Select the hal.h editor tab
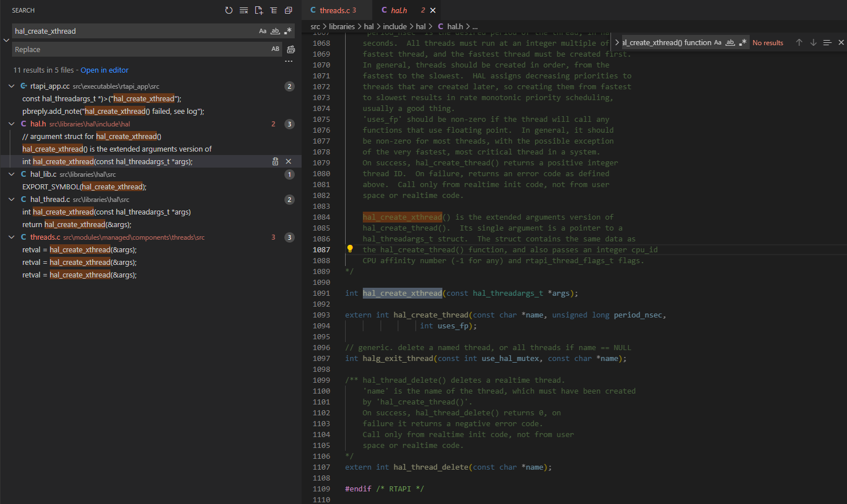 (399, 10)
